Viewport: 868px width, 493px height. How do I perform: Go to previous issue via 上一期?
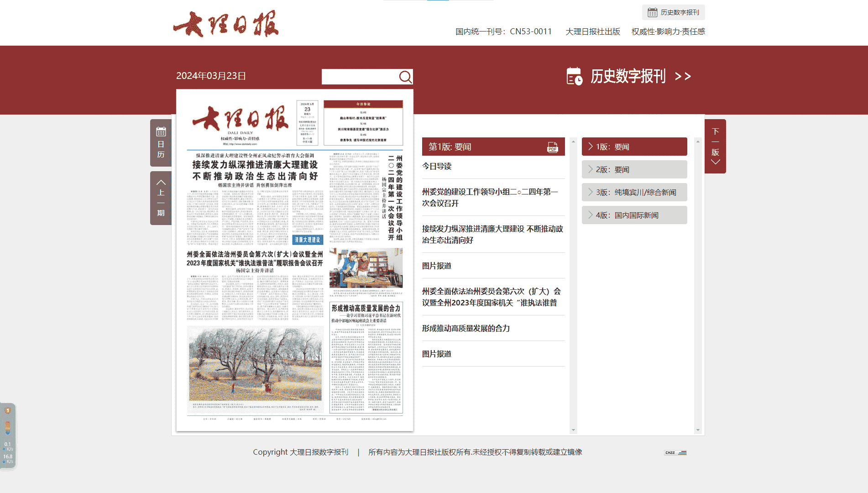pyautogui.click(x=161, y=198)
